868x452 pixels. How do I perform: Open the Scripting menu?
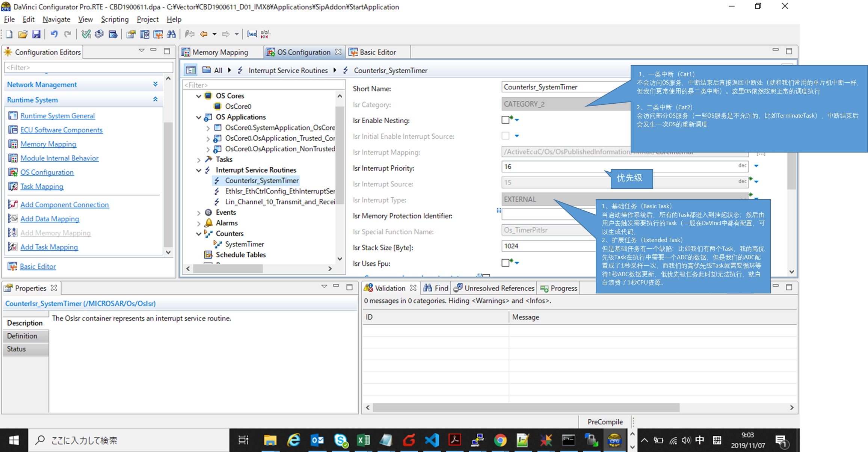[115, 19]
